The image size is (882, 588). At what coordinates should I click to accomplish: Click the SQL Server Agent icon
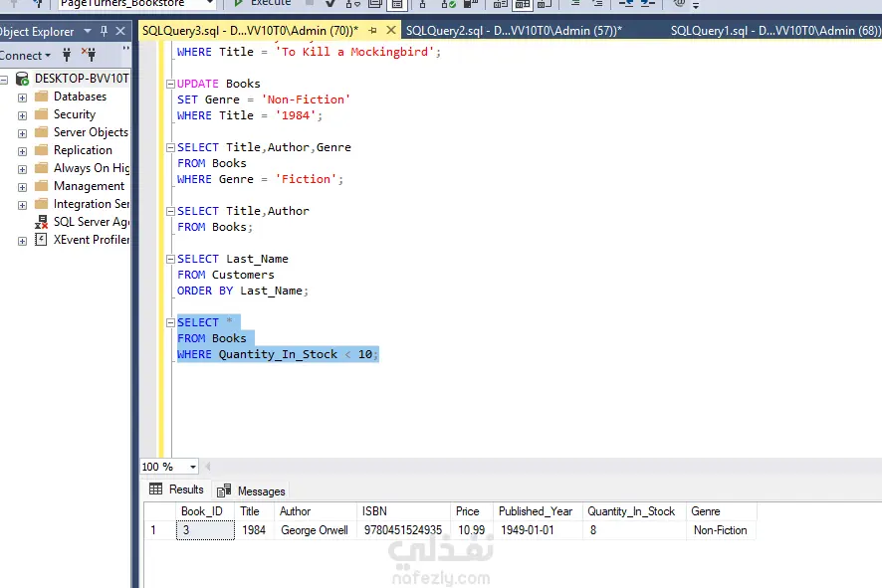(41, 222)
